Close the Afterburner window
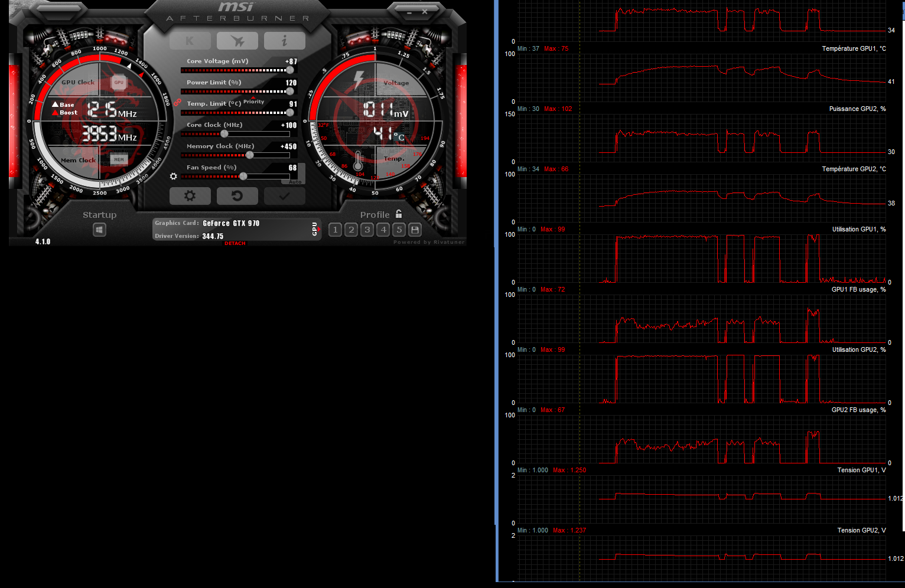 (x=425, y=11)
